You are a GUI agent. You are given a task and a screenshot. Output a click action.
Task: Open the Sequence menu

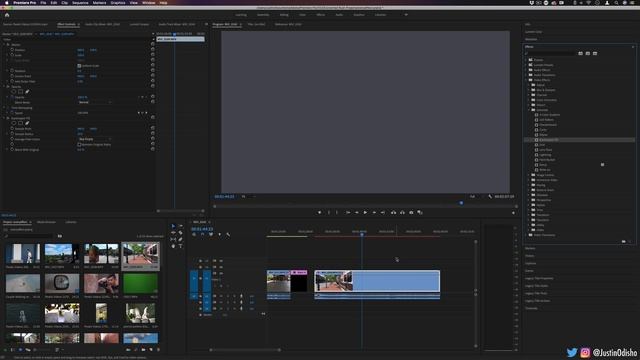[80, 2]
